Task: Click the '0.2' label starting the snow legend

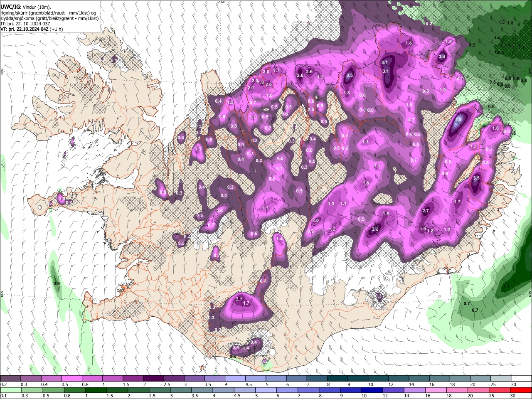Action: pyautogui.click(x=3, y=384)
